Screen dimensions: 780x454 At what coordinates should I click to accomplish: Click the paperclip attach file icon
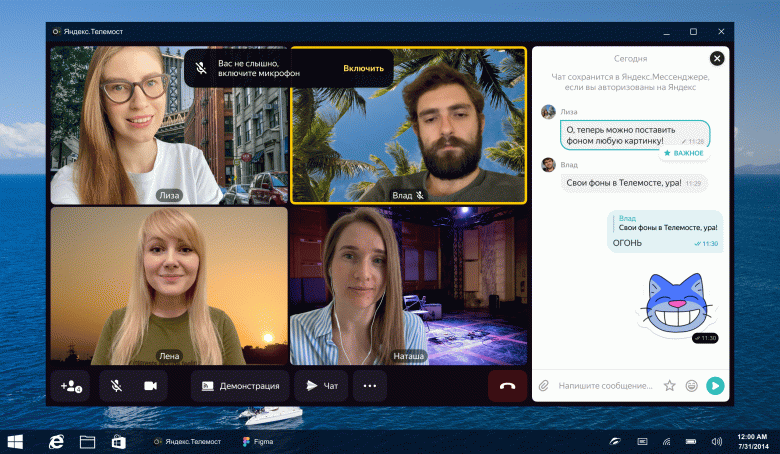pyautogui.click(x=544, y=386)
